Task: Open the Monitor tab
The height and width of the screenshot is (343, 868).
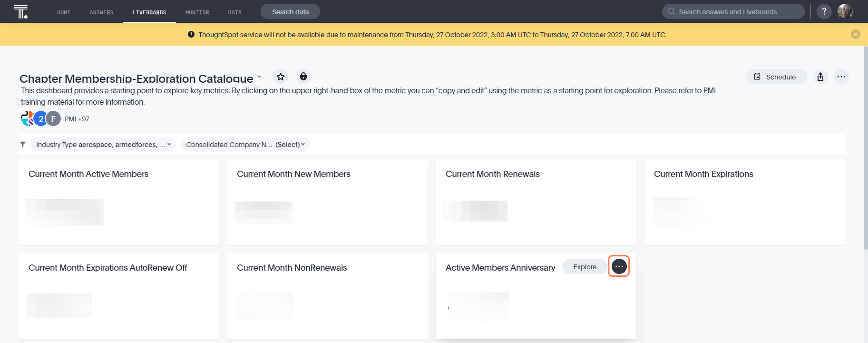Action: tap(197, 12)
